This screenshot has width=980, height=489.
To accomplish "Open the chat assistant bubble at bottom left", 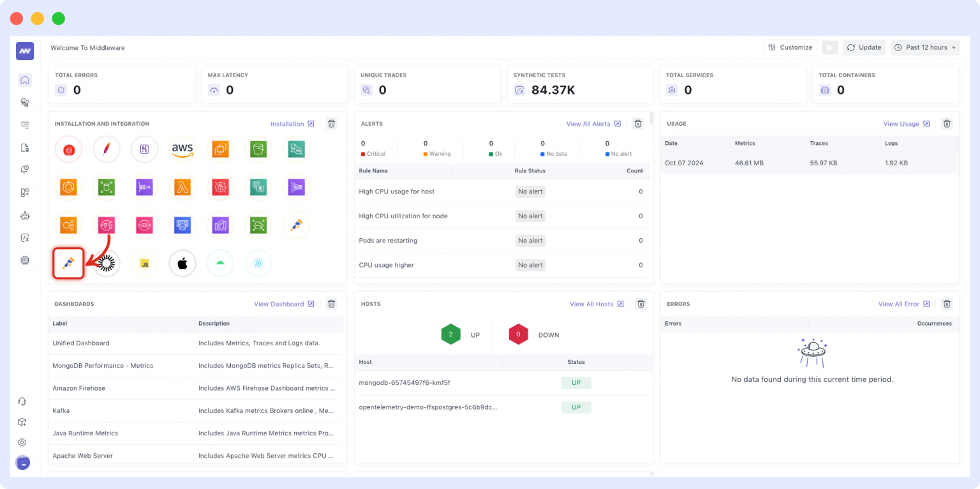I will click(22, 462).
